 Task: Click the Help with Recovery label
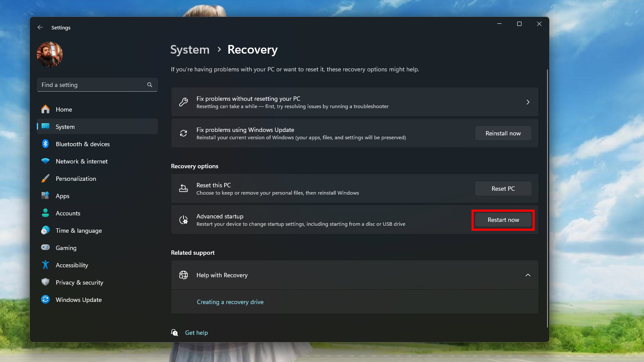(x=222, y=275)
